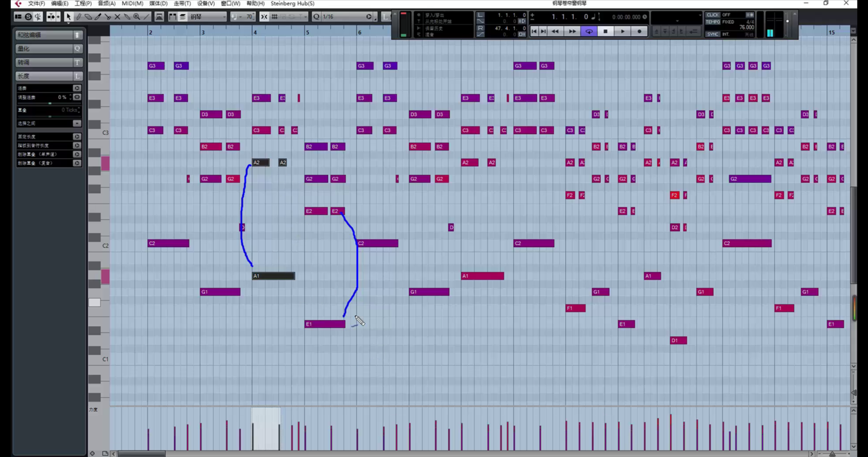868x457 pixels.
Task: Click Go to Next Marker transport button
Action: (543, 31)
